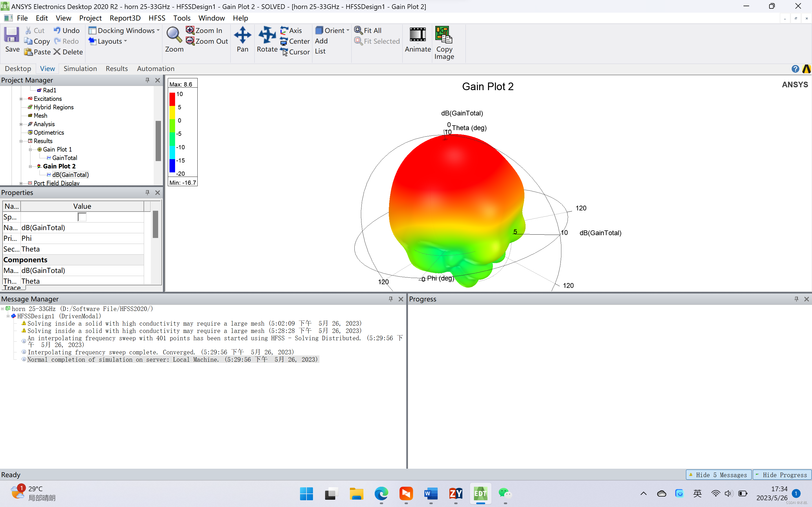
Task: Pin the Project Manager panel
Action: pyautogui.click(x=147, y=80)
